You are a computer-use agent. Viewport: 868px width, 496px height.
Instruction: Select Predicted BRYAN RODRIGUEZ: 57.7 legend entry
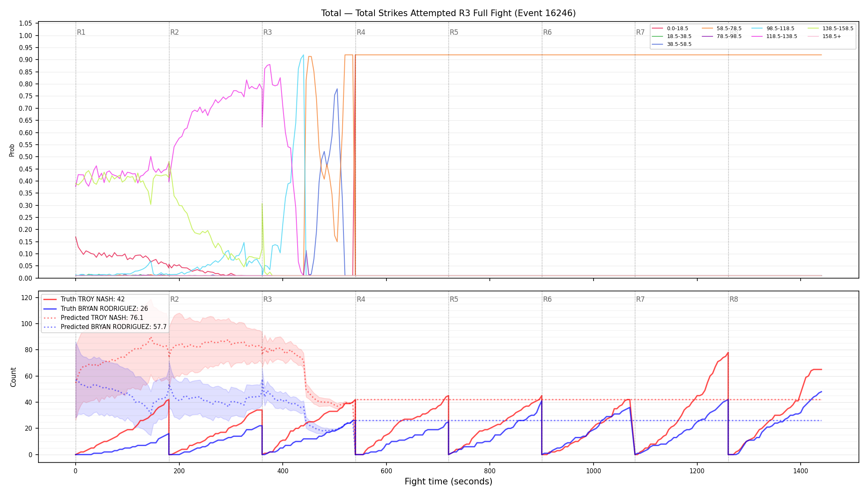[105, 327]
